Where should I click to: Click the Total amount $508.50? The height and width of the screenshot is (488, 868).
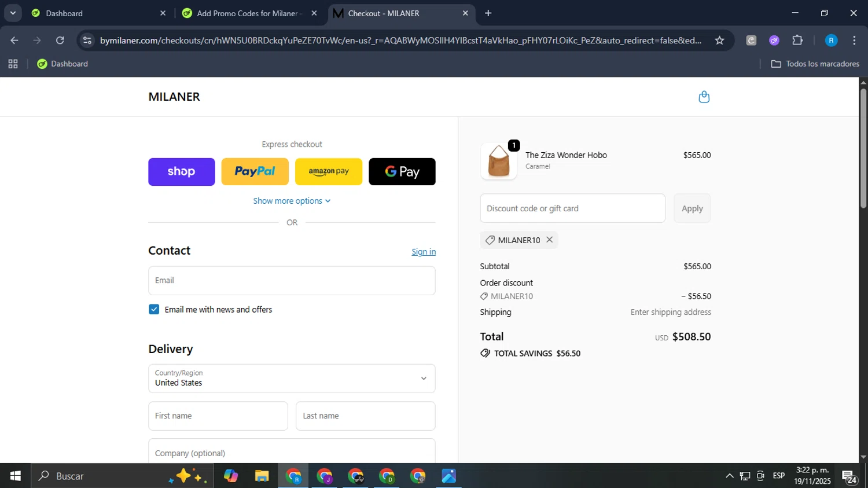coord(692,336)
